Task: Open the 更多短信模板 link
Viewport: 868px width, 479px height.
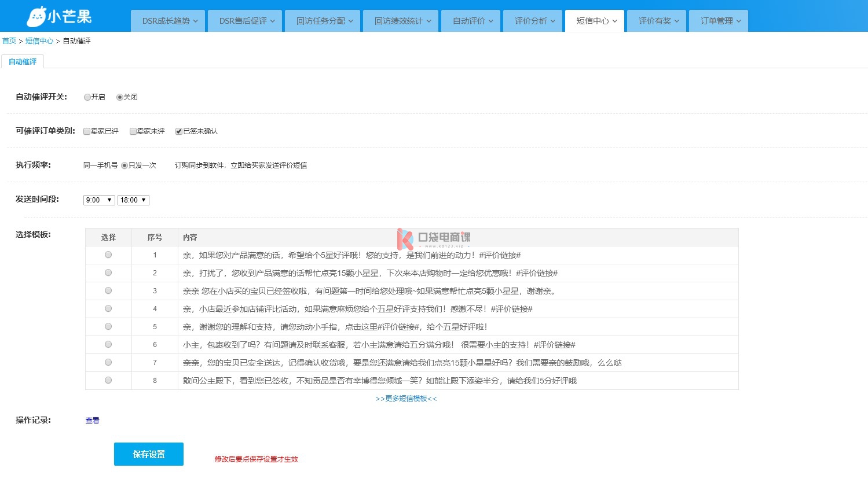Action: click(x=406, y=399)
